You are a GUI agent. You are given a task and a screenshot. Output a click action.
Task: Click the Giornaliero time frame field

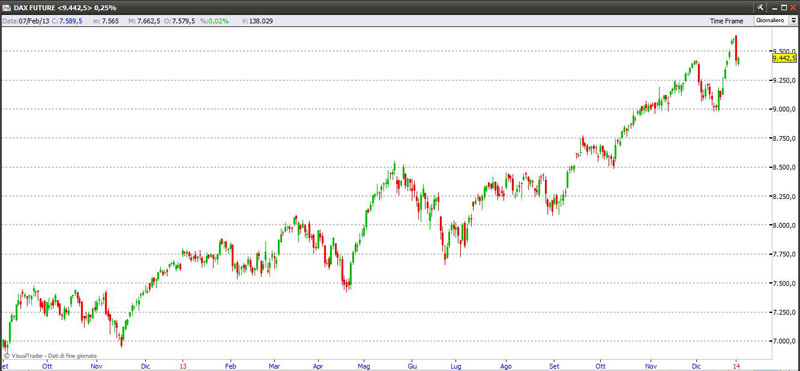pyautogui.click(x=771, y=20)
